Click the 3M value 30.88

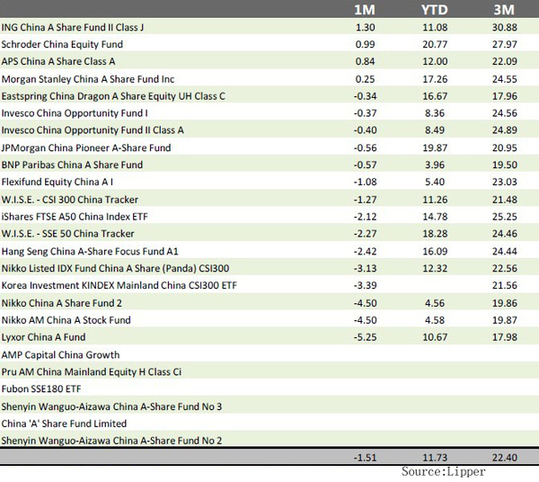click(x=504, y=28)
